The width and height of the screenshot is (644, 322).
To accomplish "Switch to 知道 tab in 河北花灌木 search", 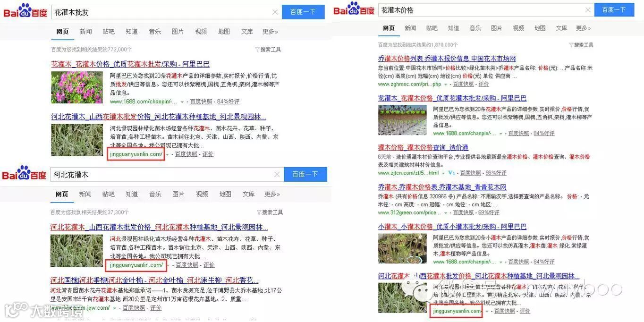I will (x=132, y=194).
